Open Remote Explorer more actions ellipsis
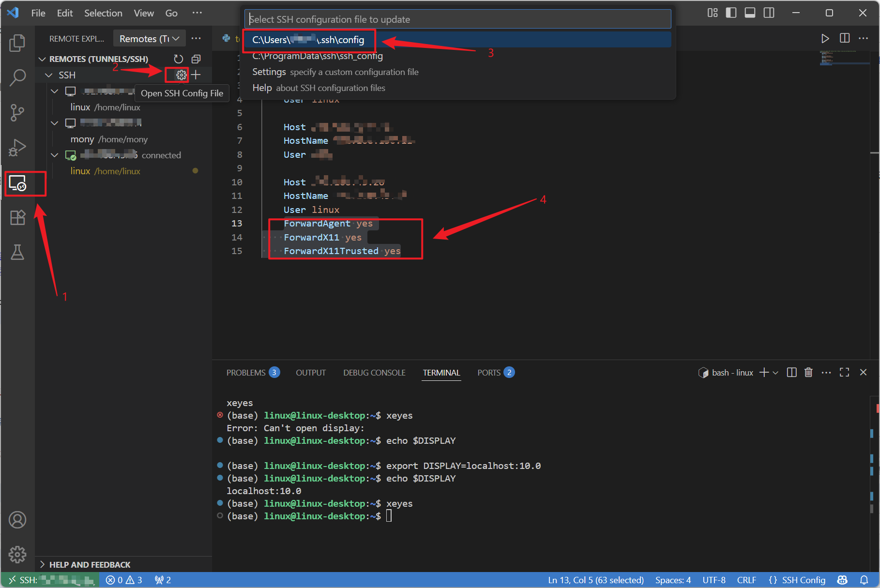The width and height of the screenshot is (880, 588). click(x=196, y=39)
